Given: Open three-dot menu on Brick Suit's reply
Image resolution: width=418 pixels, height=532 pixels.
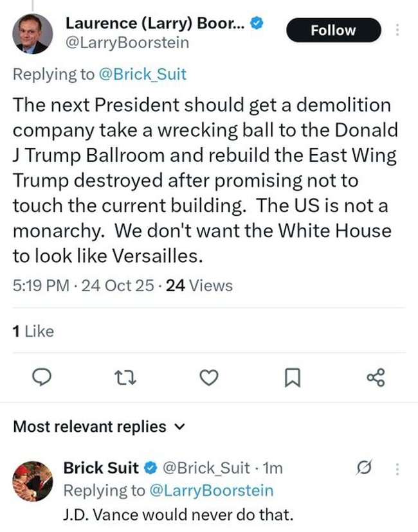Looking at the screenshot, I should 397,470.
